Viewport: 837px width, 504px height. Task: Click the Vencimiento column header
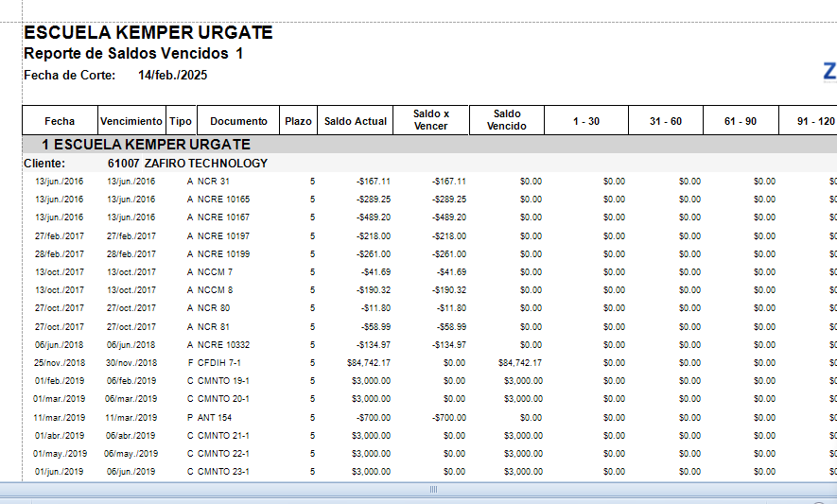(x=131, y=121)
